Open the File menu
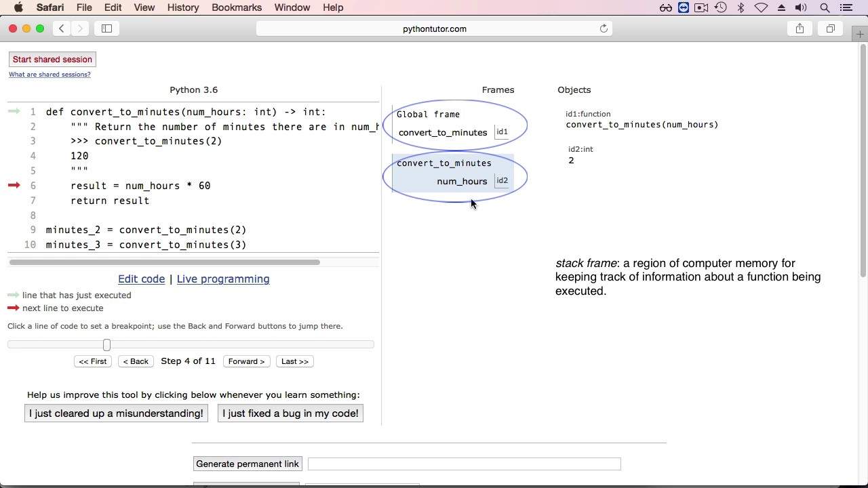 point(84,7)
